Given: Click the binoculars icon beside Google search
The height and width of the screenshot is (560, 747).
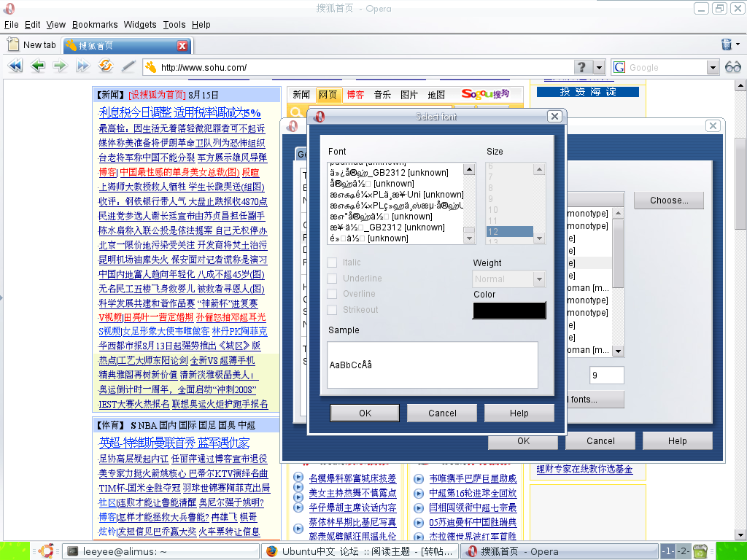Looking at the screenshot, I should (x=732, y=67).
